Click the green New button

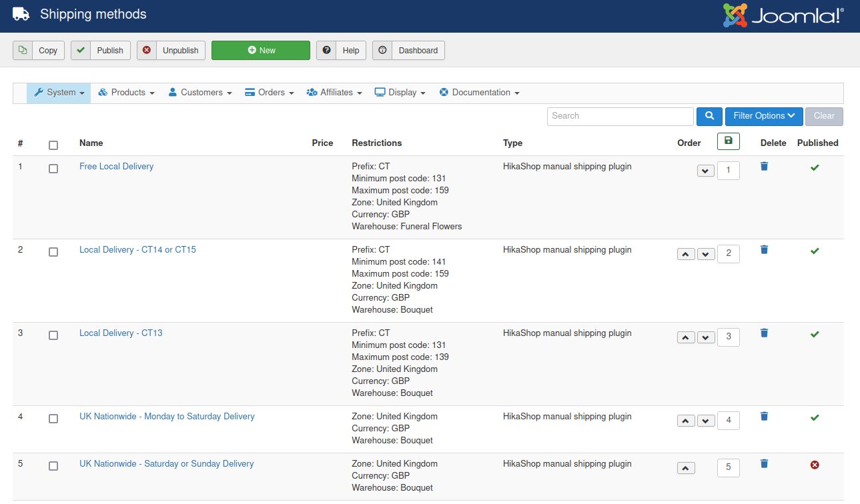coord(260,51)
